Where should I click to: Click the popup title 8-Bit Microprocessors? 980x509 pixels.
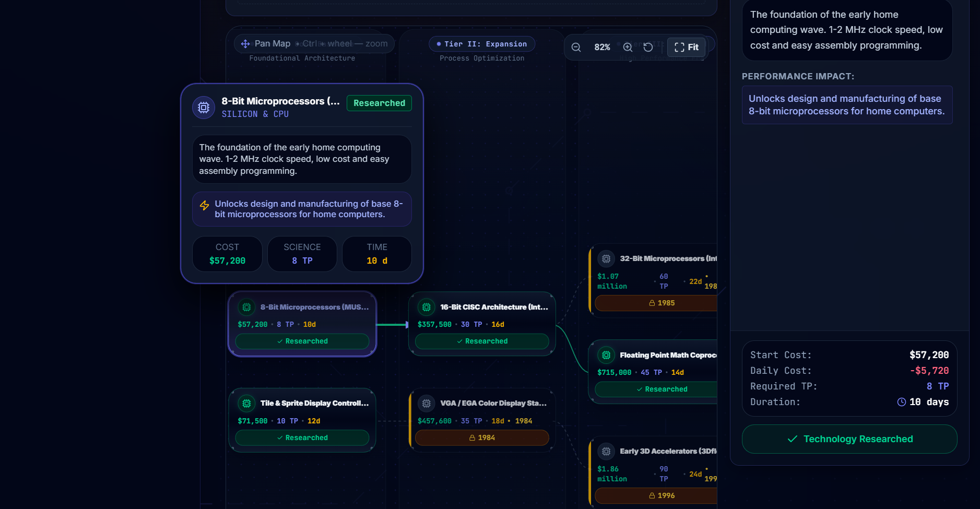[281, 101]
